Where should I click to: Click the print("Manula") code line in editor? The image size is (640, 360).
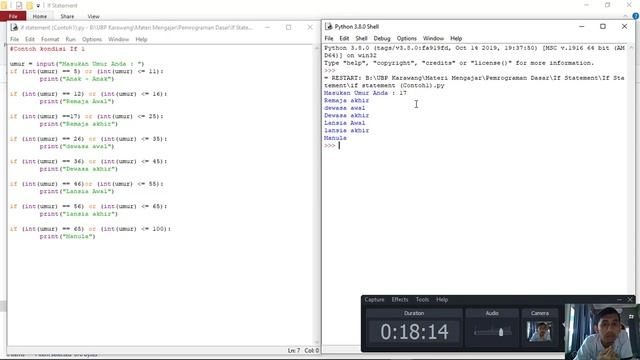tap(67, 236)
